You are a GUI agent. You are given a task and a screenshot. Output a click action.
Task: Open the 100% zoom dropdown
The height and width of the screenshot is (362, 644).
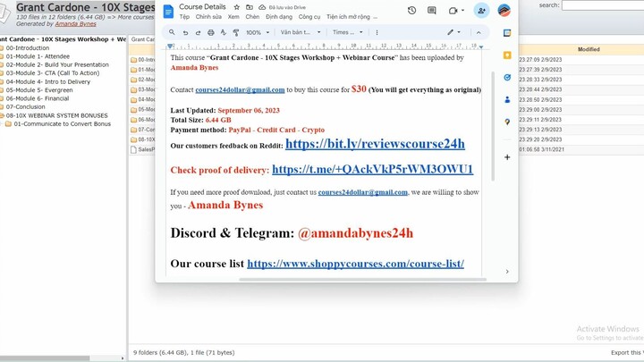coord(257,32)
